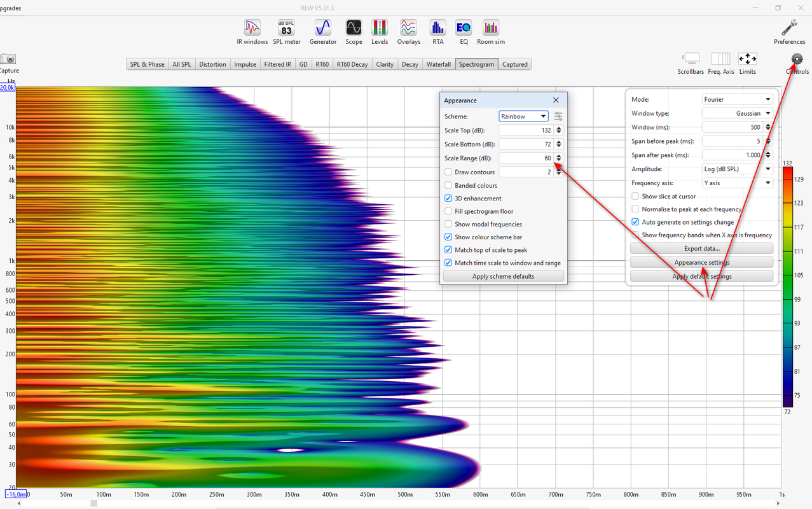Switch to Distortion tab
Screen dimensions: 812x509
[x=212, y=64]
